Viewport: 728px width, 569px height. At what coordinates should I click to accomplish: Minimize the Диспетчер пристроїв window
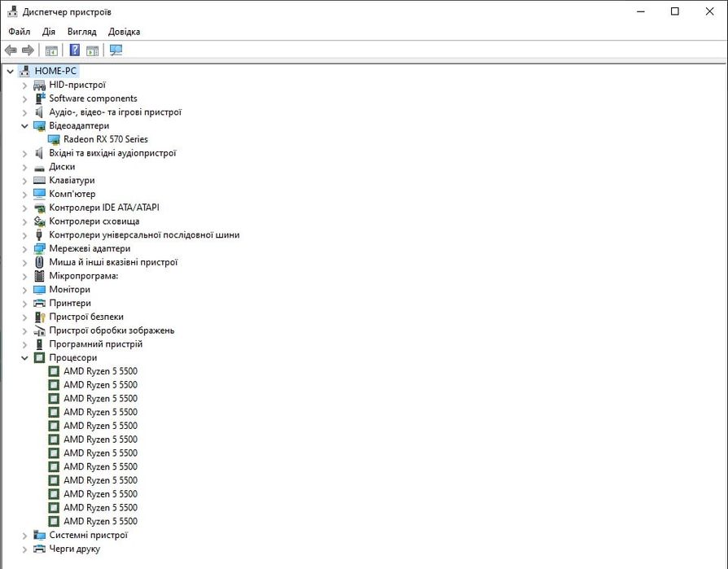pyautogui.click(x=641, y=11)
